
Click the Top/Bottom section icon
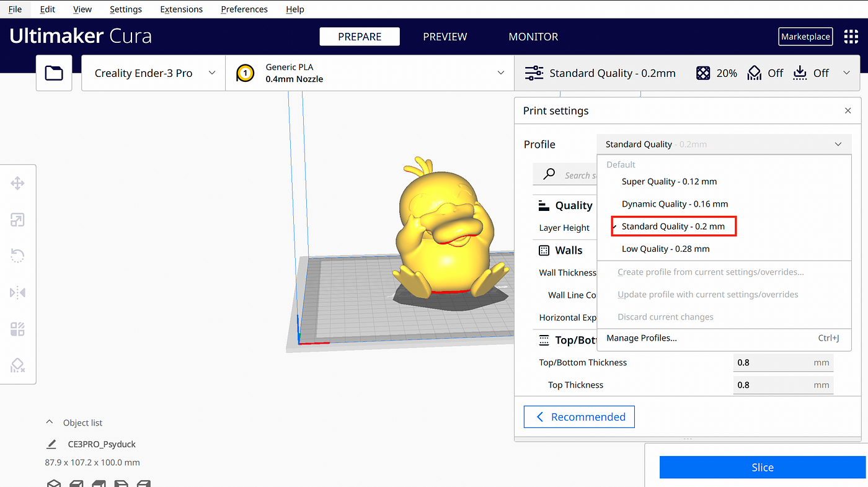pos(544,340)
